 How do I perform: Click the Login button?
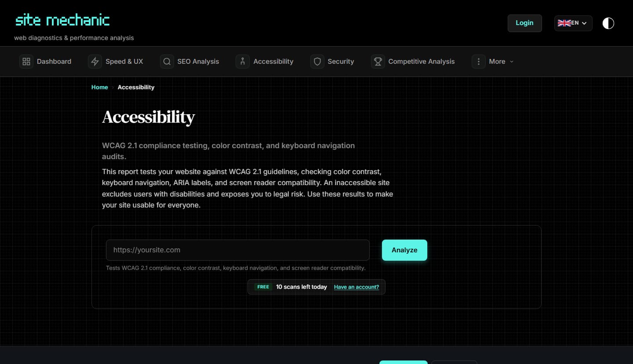525,23
